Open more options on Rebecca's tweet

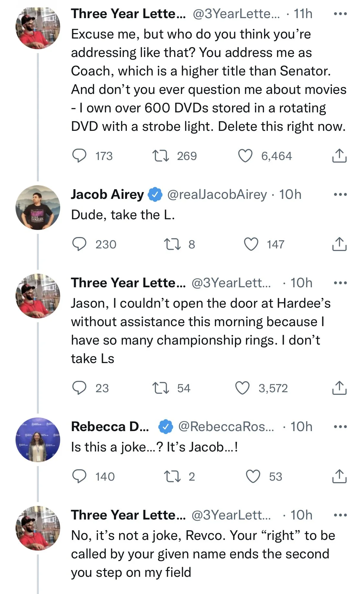(x=340, y=427)
